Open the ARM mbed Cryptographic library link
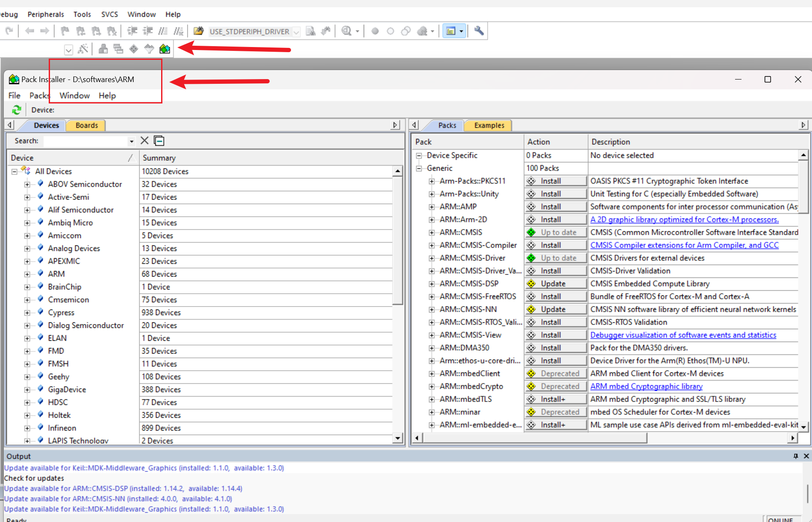This screenshot has height=522, width=812. tap(646, 386)
